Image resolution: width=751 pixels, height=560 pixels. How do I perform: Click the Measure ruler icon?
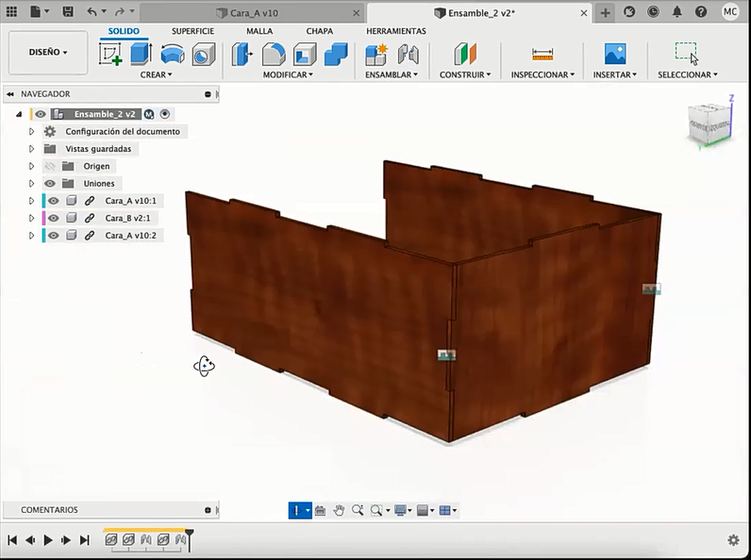[542, 54]
